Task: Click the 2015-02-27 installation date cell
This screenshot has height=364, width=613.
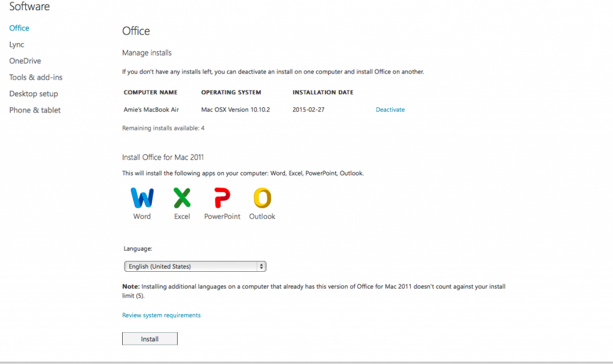Action: [x=309, y=110]
